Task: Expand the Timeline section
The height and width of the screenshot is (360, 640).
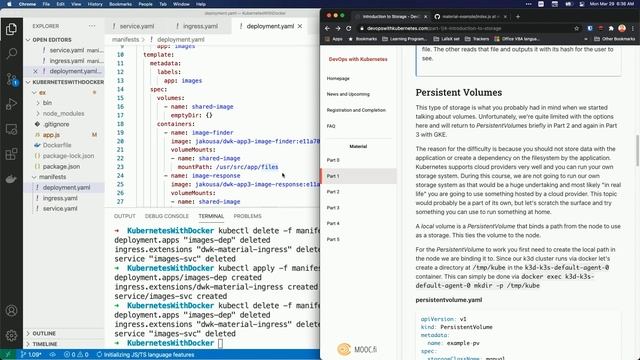Action: (x=45, y=344)
